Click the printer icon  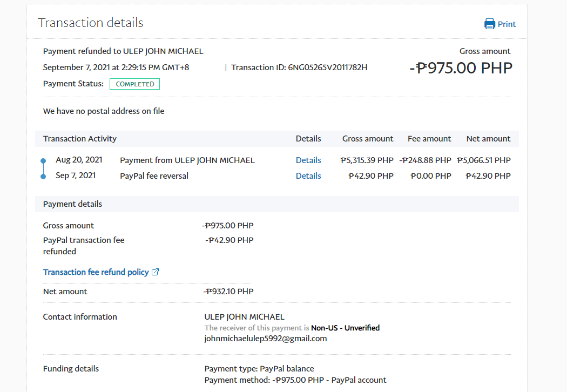click(x=490, y=24)
